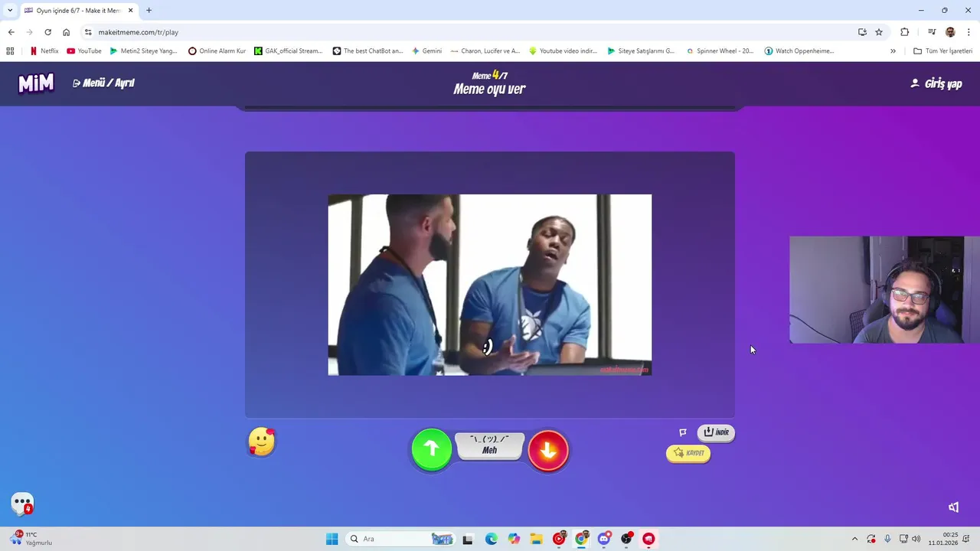
Task: Vote Meh on the meme
Action: tap(490, 446)
